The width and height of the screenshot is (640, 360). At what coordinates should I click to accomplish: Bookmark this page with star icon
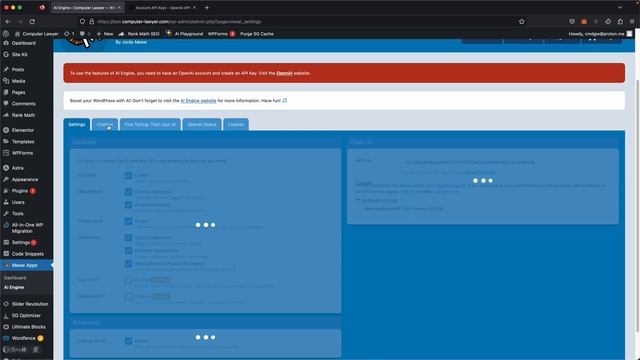(x=522, y=22)
